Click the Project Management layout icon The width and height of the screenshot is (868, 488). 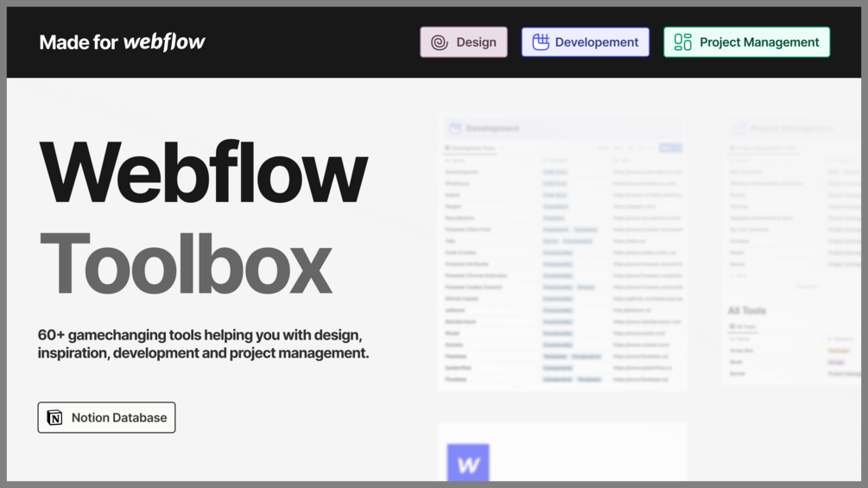(682, 42)
